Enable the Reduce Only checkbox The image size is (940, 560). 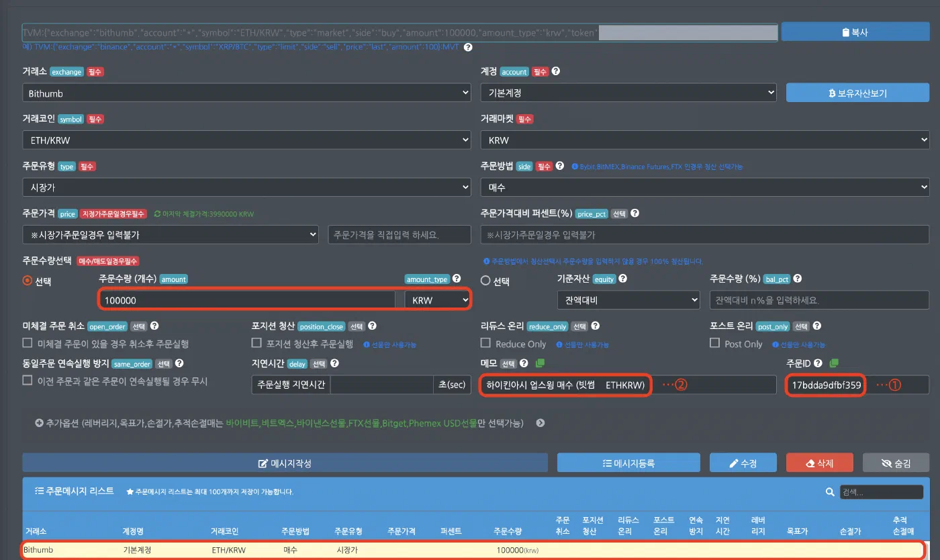tap(485, 343)
